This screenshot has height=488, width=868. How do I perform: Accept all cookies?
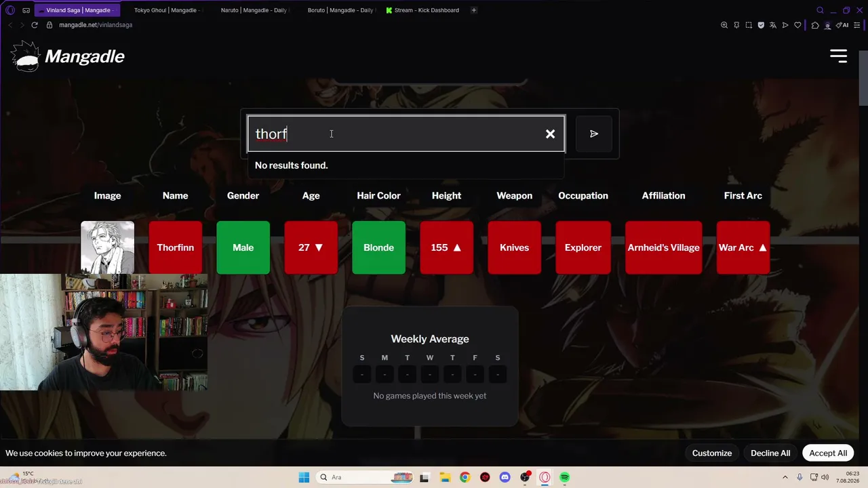828,453
